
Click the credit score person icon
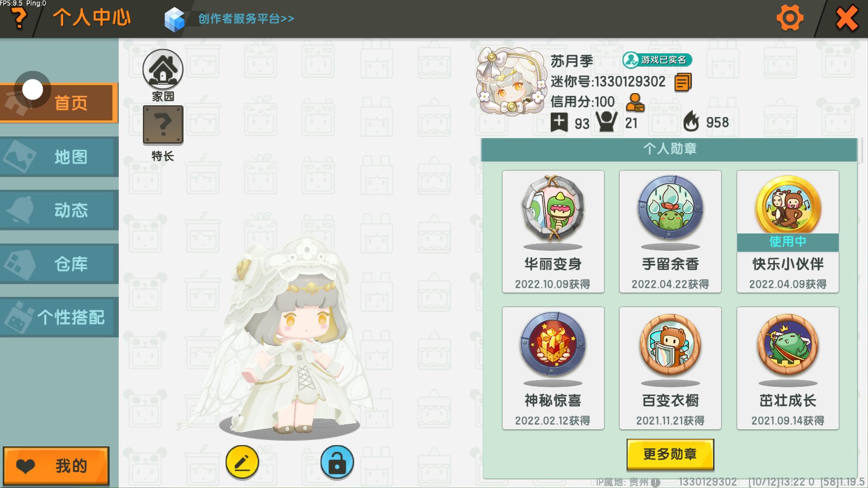[635, 103]
